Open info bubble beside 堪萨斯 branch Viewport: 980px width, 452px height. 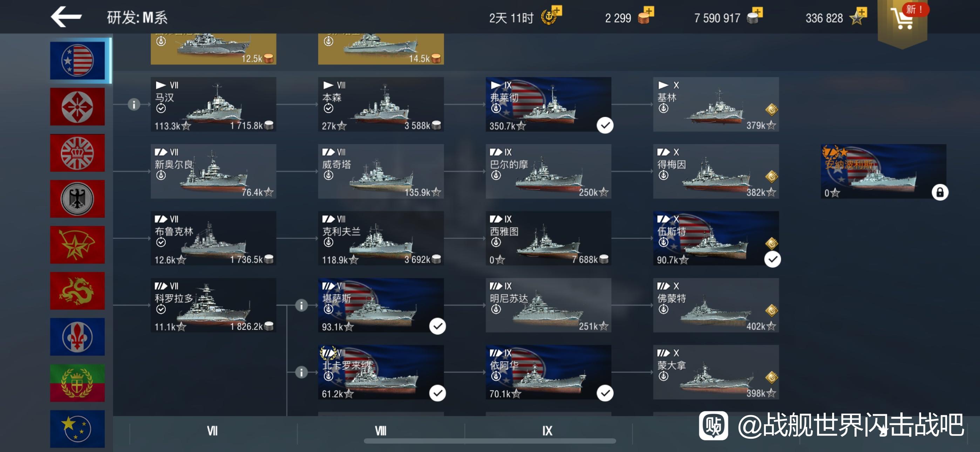pyautogui.click(x=301, y=305)
